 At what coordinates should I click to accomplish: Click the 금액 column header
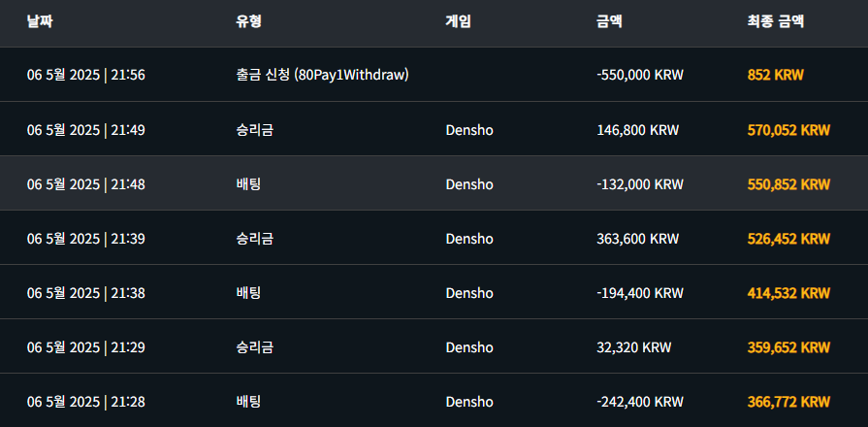[x=609, y=20]
